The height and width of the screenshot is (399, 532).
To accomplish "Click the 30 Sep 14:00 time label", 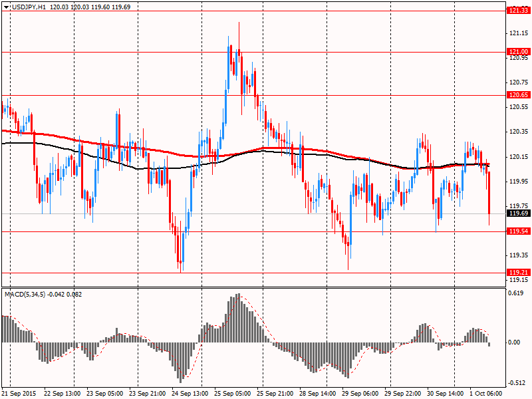I will pyautogui.click(x=445, y=394).
